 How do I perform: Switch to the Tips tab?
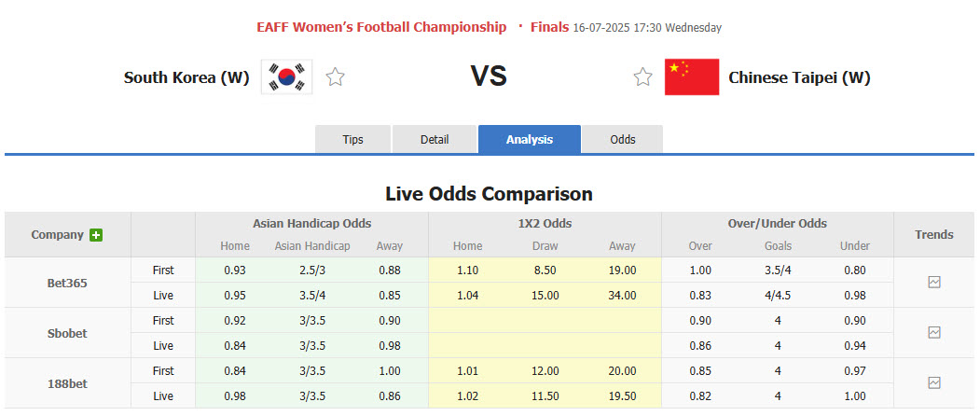(352, 140)
